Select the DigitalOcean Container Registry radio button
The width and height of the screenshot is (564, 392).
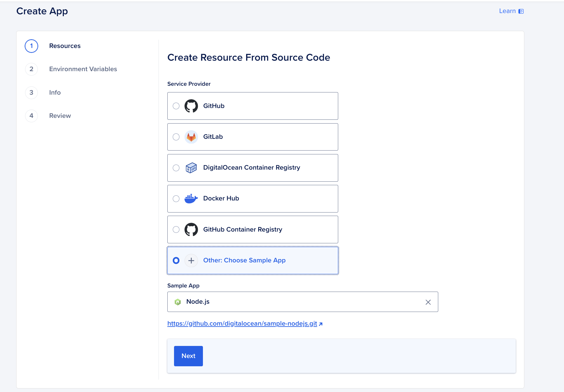coord(176,168)
